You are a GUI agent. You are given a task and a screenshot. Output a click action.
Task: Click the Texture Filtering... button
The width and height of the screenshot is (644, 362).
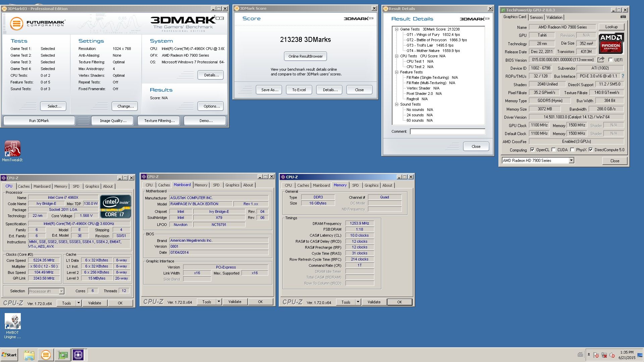click(x=159, y=121)
